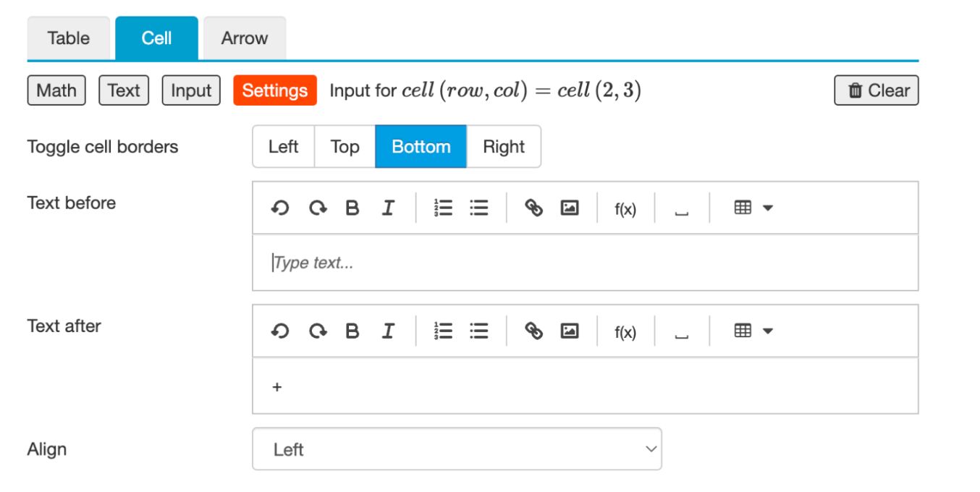The image size is (980, 492).
Task: Toggle the Right cell border
Action: pos(506,145)
